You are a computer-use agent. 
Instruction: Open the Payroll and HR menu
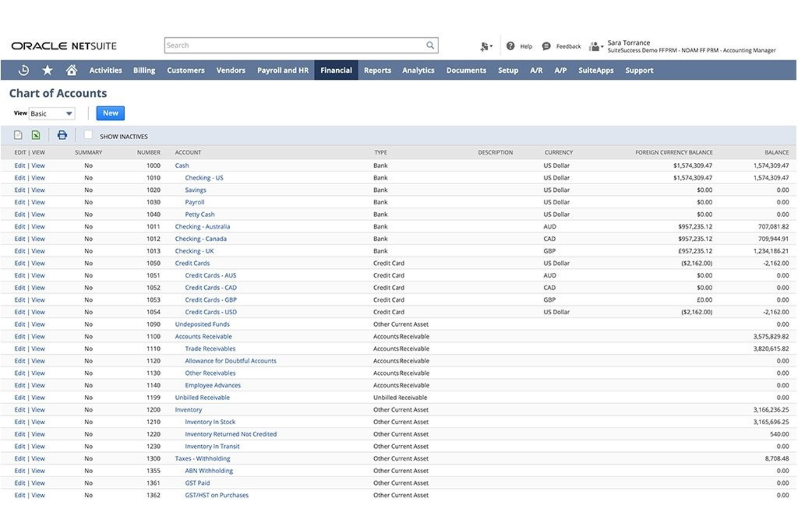click(x=283, y=70)
